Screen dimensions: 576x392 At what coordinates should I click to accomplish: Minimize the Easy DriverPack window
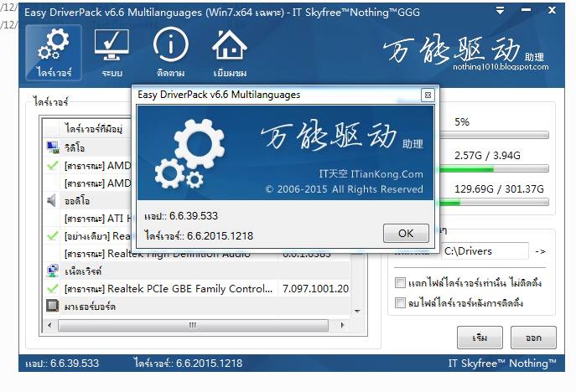tap(526, 10)
